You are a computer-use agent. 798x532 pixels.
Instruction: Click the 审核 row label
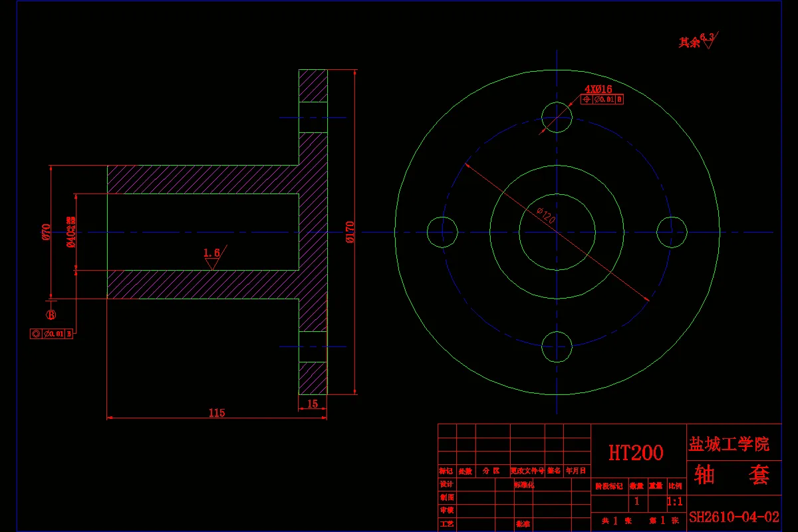tap(446, 510)
